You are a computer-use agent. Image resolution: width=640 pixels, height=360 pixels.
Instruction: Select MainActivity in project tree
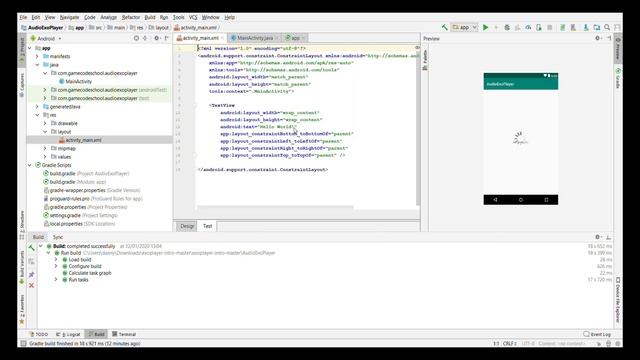click(76, 82)
